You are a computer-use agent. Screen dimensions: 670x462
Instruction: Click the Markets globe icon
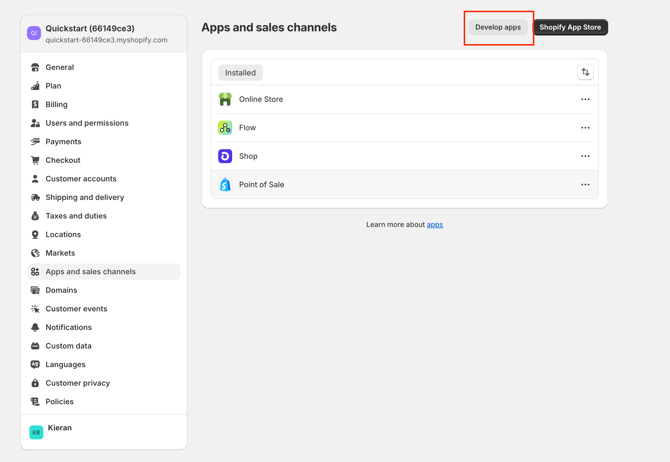pos(35,253)
